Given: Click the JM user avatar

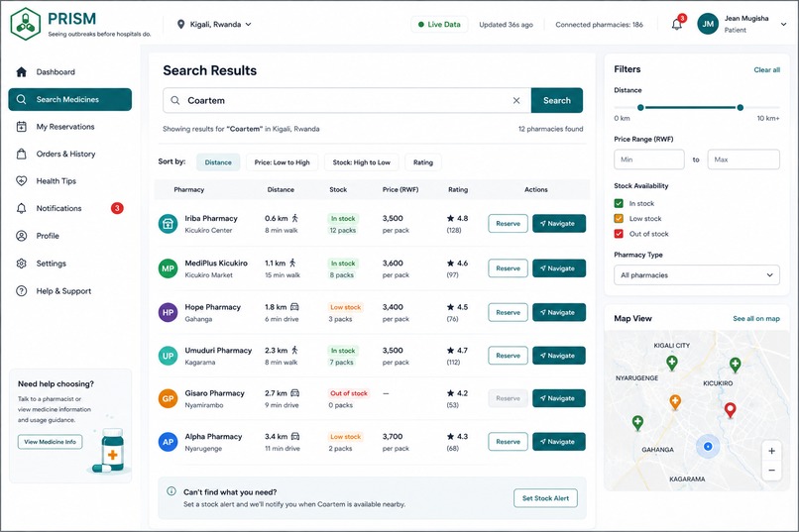Looking at the screenshot, I should (708, 24).
